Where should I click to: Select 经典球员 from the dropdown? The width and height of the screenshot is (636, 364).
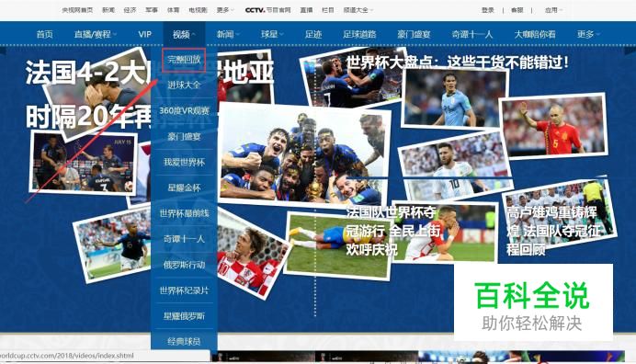[x=184, y=341]
